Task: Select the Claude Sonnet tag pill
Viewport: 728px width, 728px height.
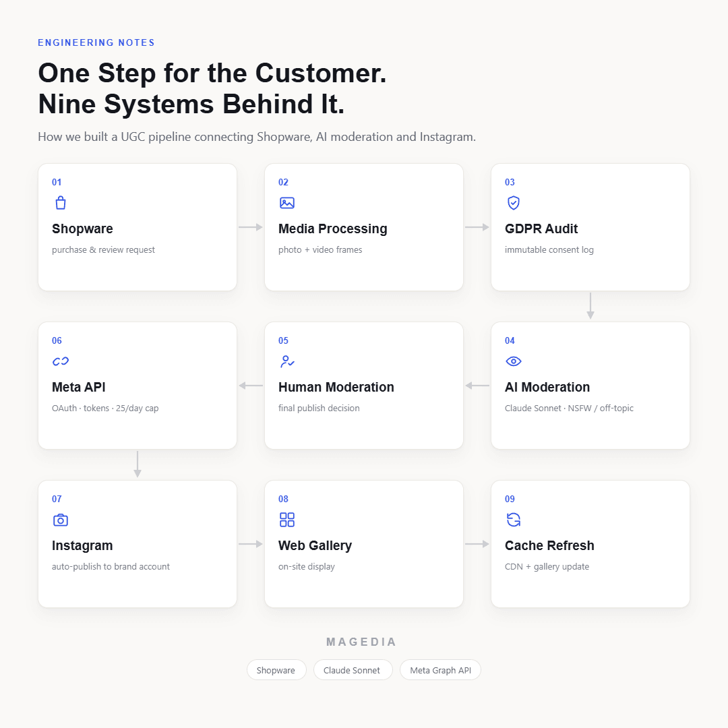Action: point(353,670)
